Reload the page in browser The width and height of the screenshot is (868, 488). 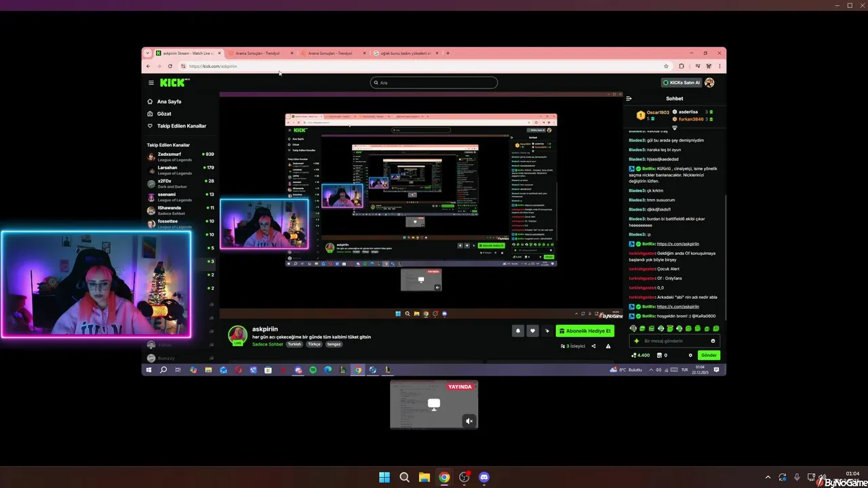(170, 66)
